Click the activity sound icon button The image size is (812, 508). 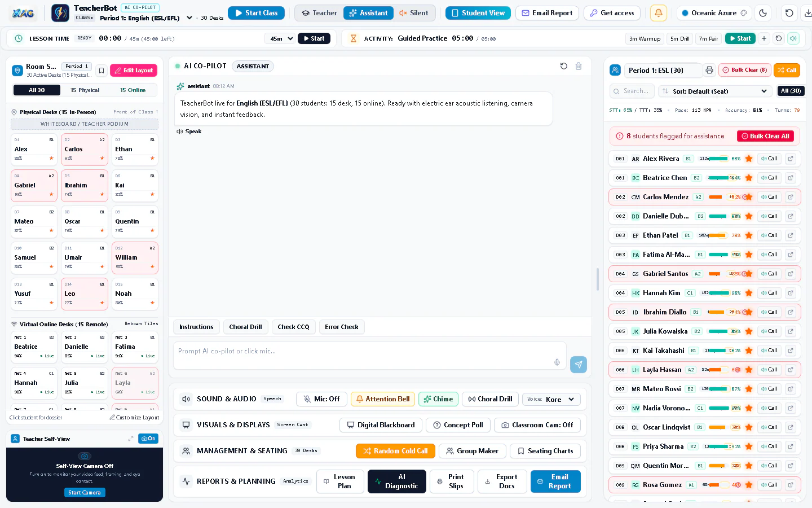point(793,38)
